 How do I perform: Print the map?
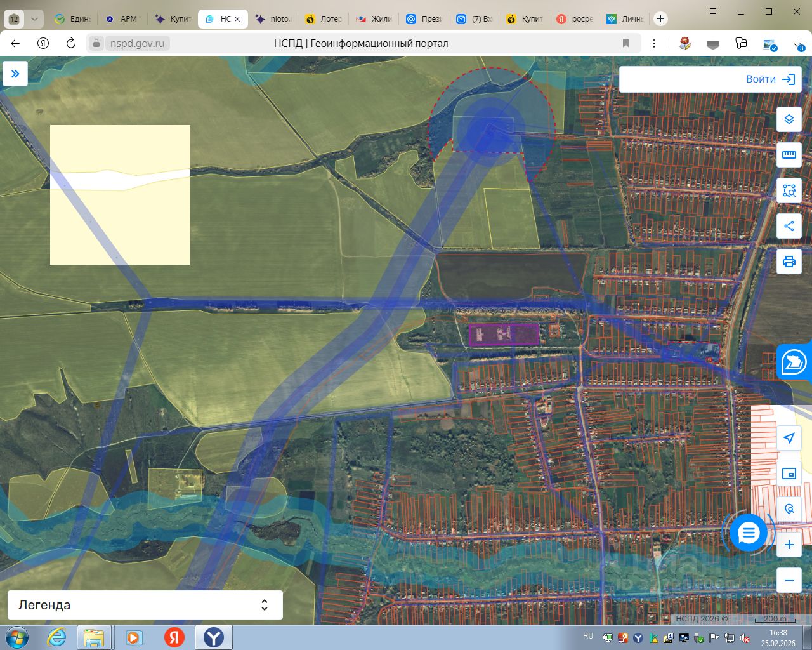click(x=789, y=262)
